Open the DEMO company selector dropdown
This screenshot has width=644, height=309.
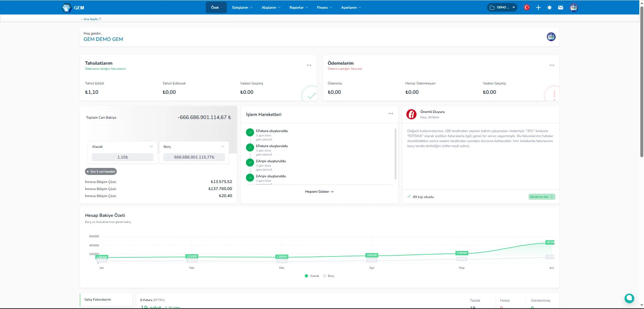click(x=502, y=7)
